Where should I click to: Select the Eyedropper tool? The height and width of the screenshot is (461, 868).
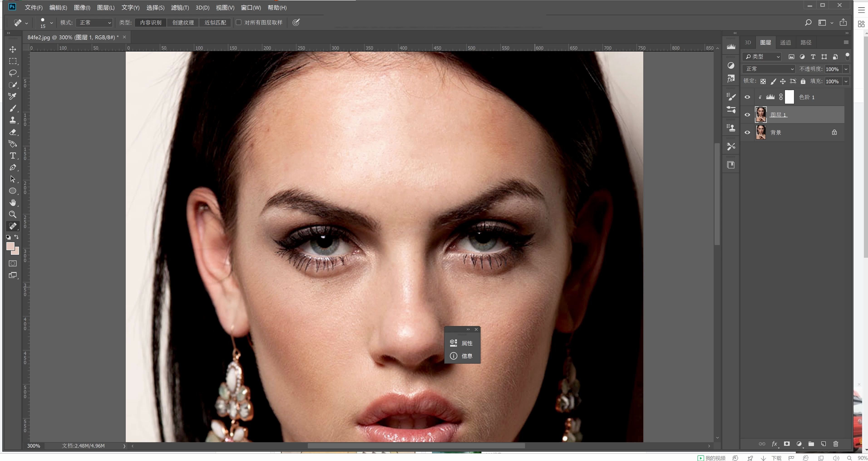(13, 97)
